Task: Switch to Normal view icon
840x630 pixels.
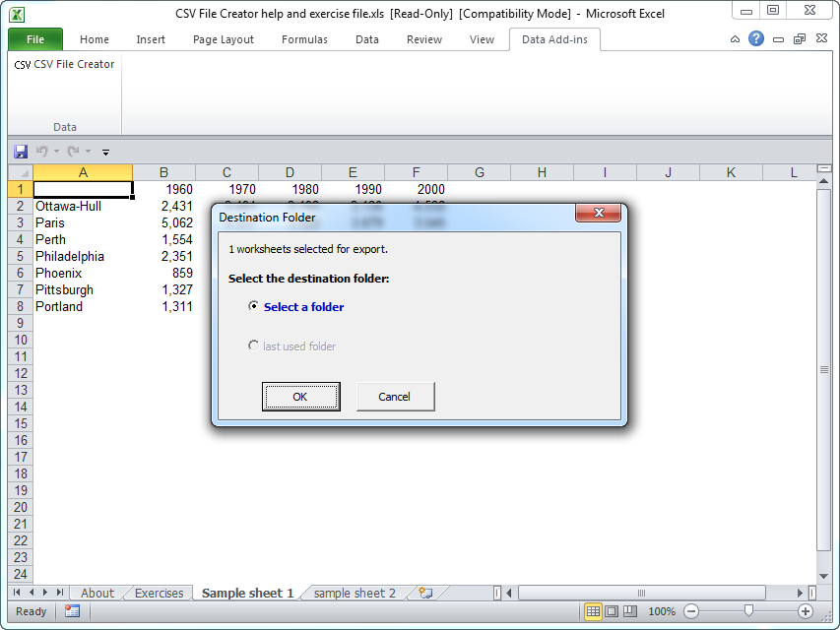Action: point(593,611)
